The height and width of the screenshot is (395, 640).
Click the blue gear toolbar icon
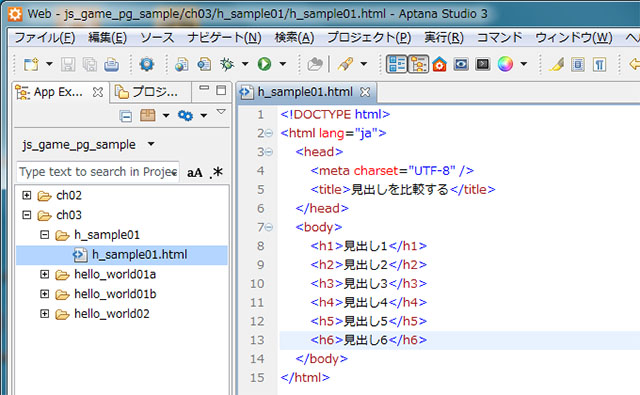pos(147,64)
